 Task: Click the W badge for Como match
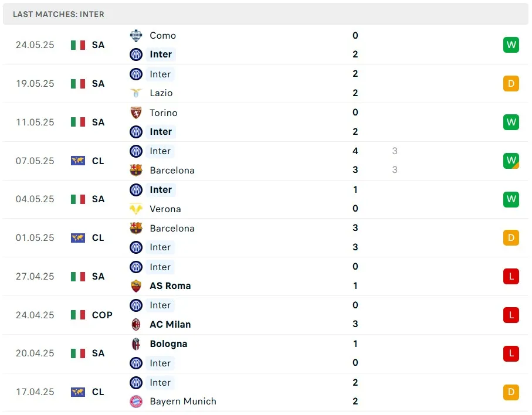[511, 45]
